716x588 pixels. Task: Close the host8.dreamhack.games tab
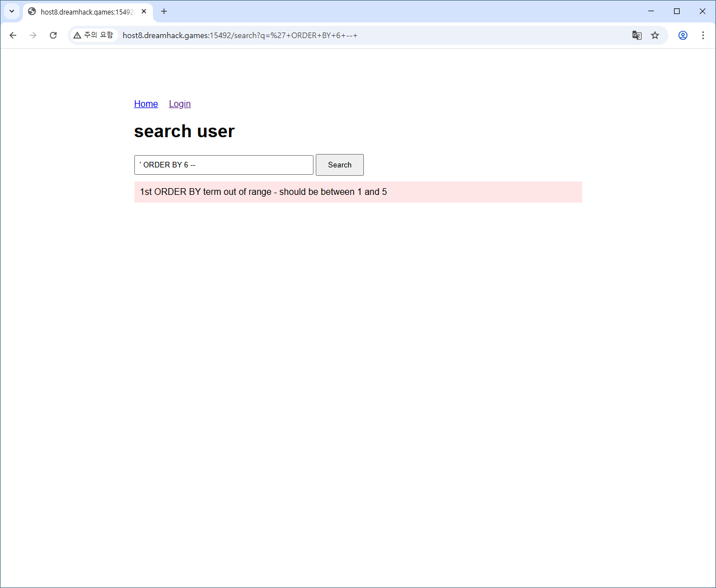coord(144,11)
